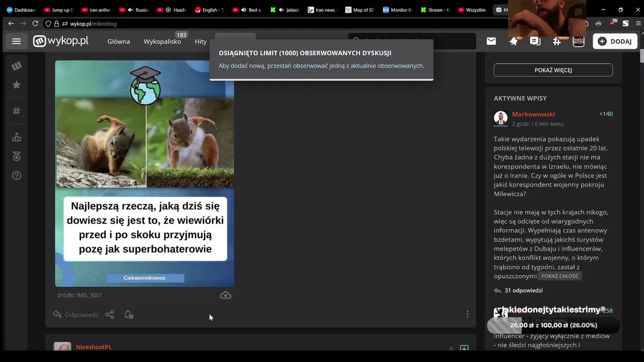Viewport: 644px width, 362px height.
Task: Open Markowowski profile link
Action: pyautogui.click(x=533, y=114)
